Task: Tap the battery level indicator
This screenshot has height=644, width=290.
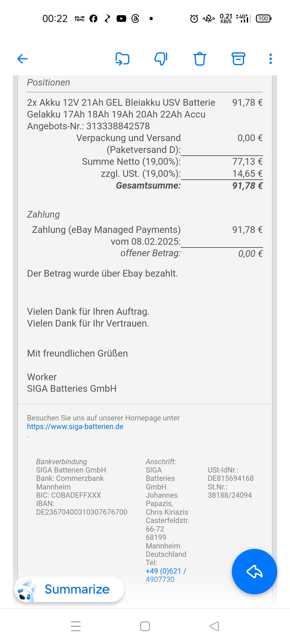Action: (263, 19)
